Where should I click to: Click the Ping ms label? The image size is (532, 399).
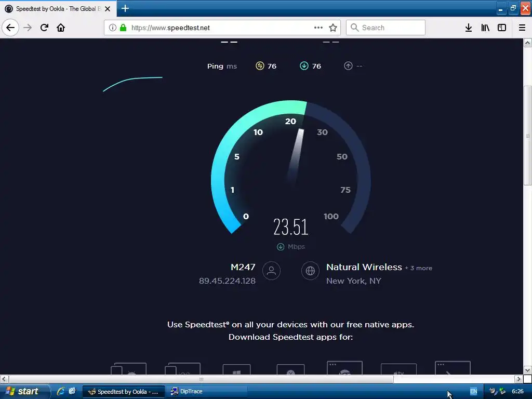[x=222, y=66]
